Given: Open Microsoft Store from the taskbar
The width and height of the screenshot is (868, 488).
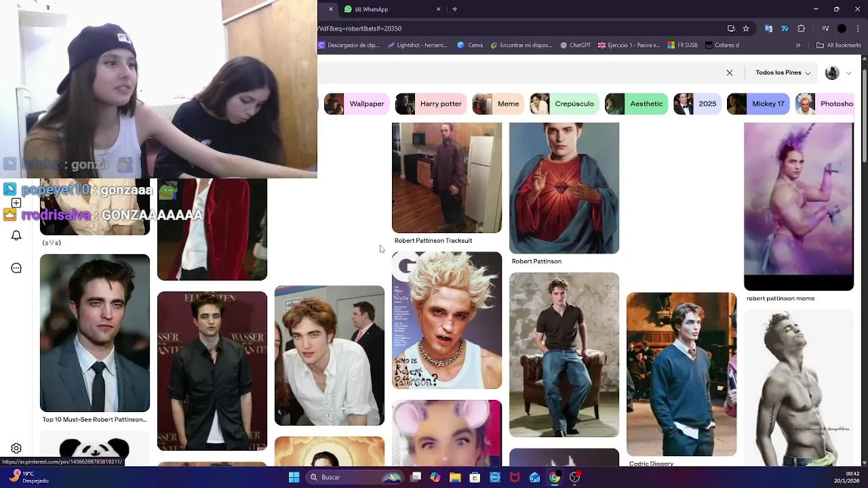Looking at the screenshot, I should pos(475,477).
